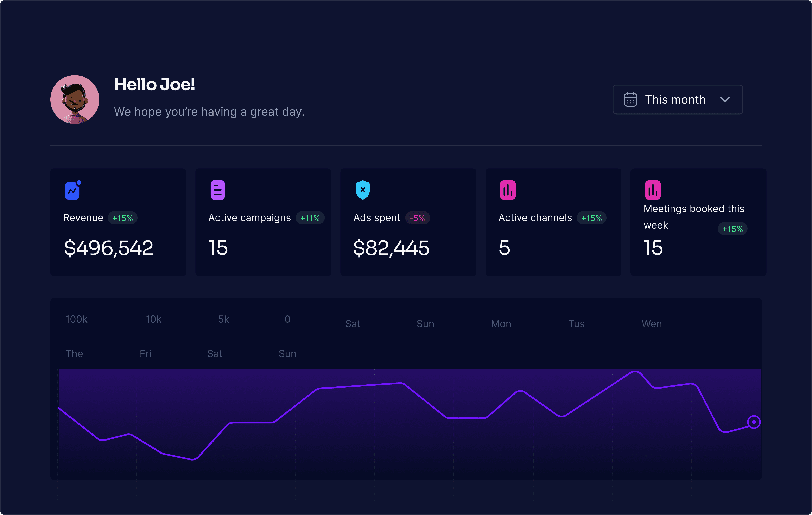Click the Wen day label

point(652,324)
